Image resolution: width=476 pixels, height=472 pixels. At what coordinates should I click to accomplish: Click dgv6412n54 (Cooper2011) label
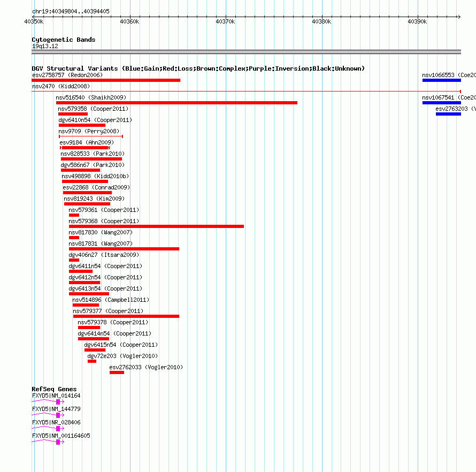(x=105, y=277)
